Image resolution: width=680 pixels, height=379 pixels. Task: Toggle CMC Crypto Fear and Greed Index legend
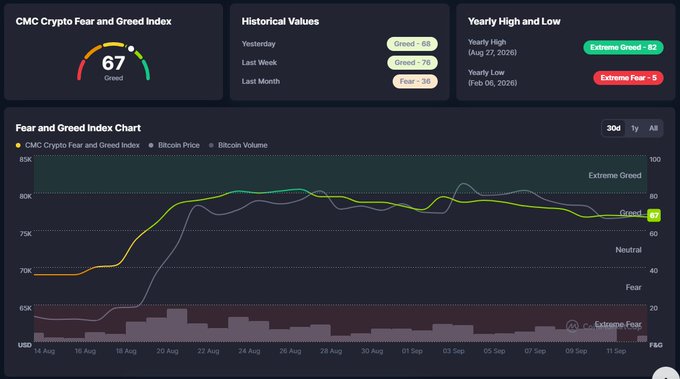(x=78, y=145)
